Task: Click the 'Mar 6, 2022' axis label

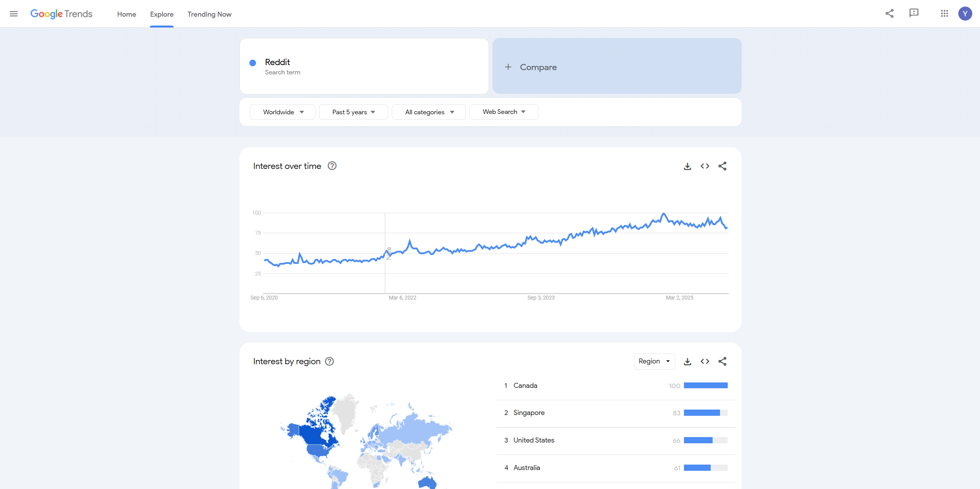Action: [x=403, y=298]
